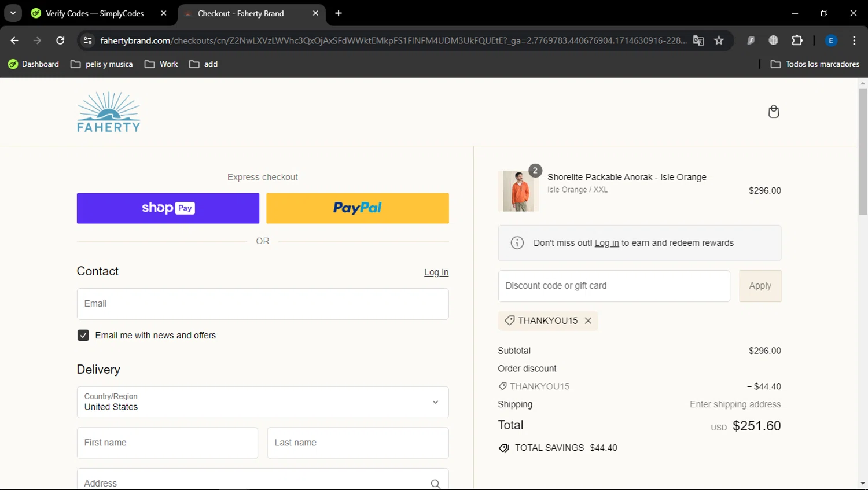Click the 'Isle Orange / XXL' variant text

tap(578, 190)
